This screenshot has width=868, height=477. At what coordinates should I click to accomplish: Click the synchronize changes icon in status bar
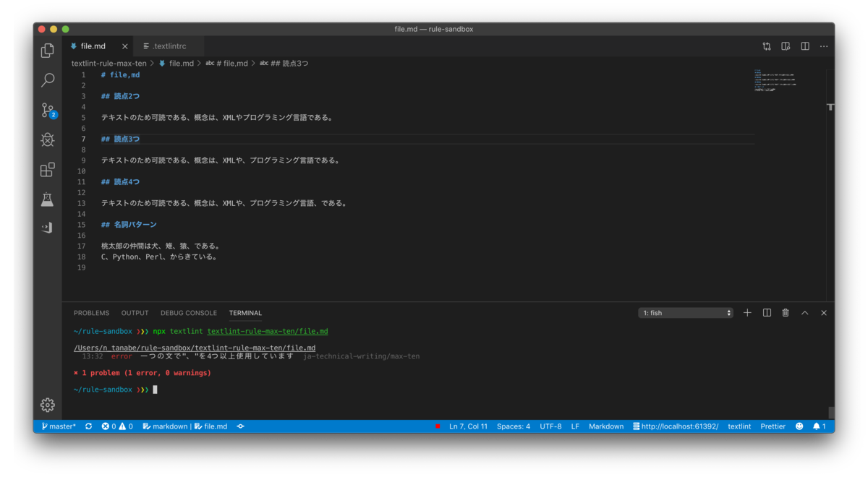pos(88,426)
